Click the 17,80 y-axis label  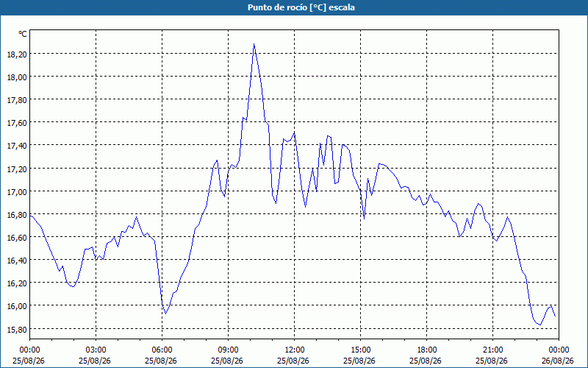coord(17,100)
